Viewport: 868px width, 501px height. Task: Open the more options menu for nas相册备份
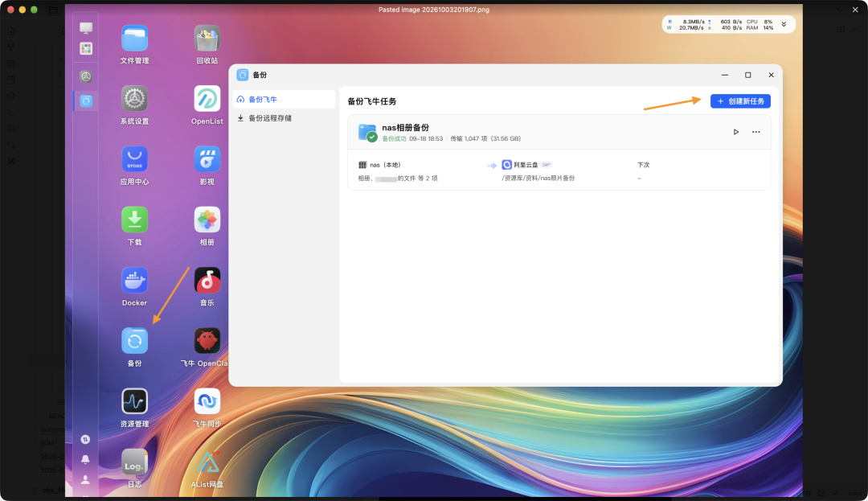pos(755,132)
